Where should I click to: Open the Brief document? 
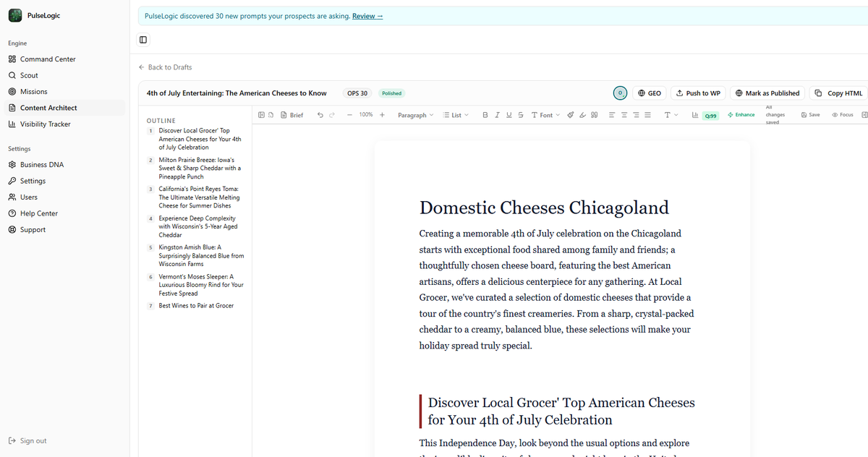tap(292, 115)
